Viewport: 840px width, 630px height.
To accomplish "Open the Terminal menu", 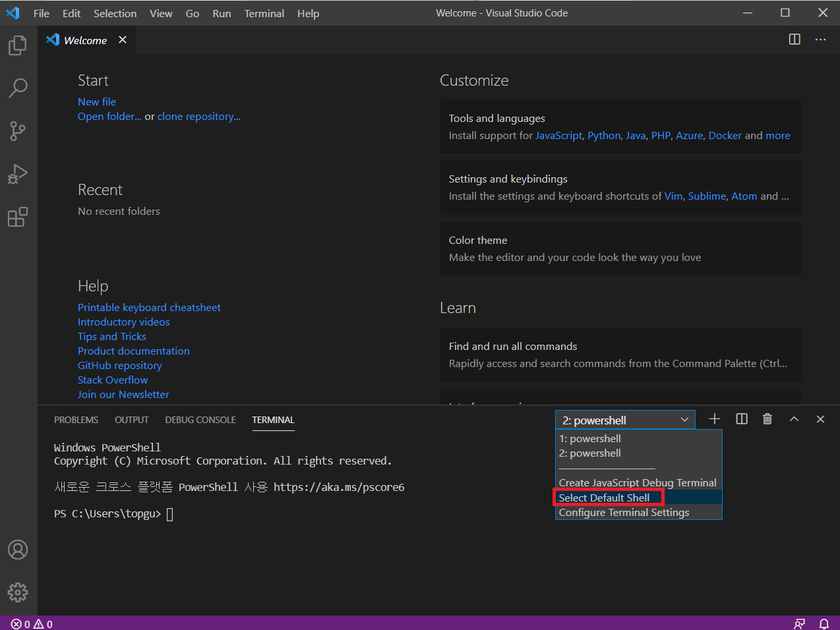I will click(x=264, y=13).
